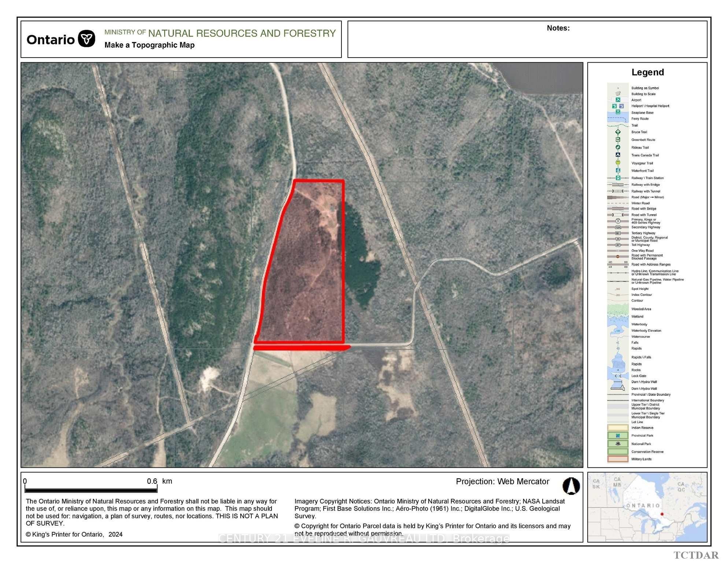Select the Rideau Trail circle icon

pyautogui.click(x=618, y=147)
